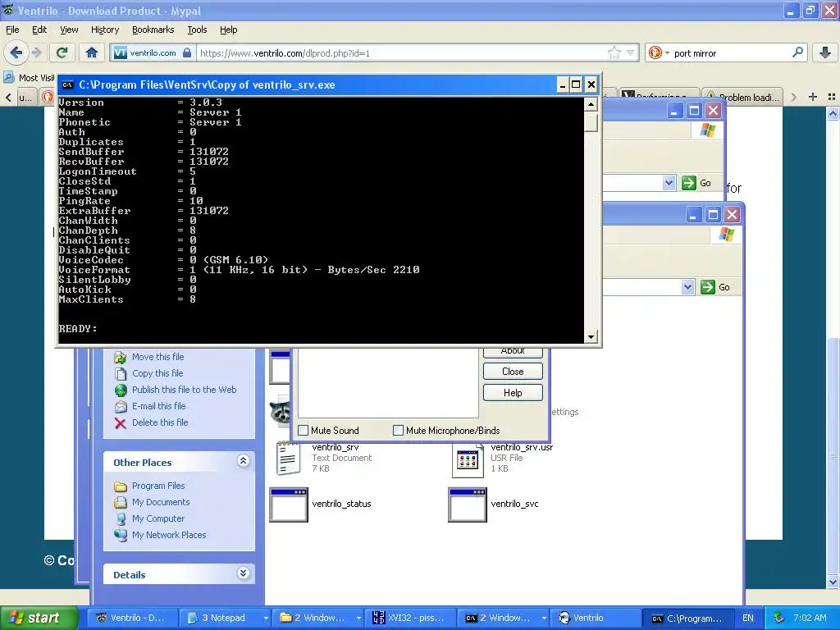This screenshot has width=840, height=630.
Task: Enable the Mute Microphone/Binds checkbox
Action: (x=398, y=430)
